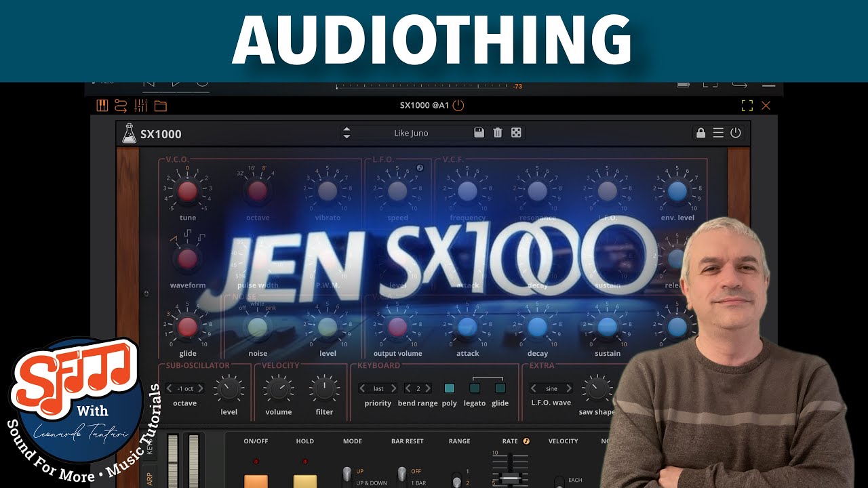Screen dimensions: 868x488
Task: Click the V.C.O. octave knob
Action: (x=258, y=192)
